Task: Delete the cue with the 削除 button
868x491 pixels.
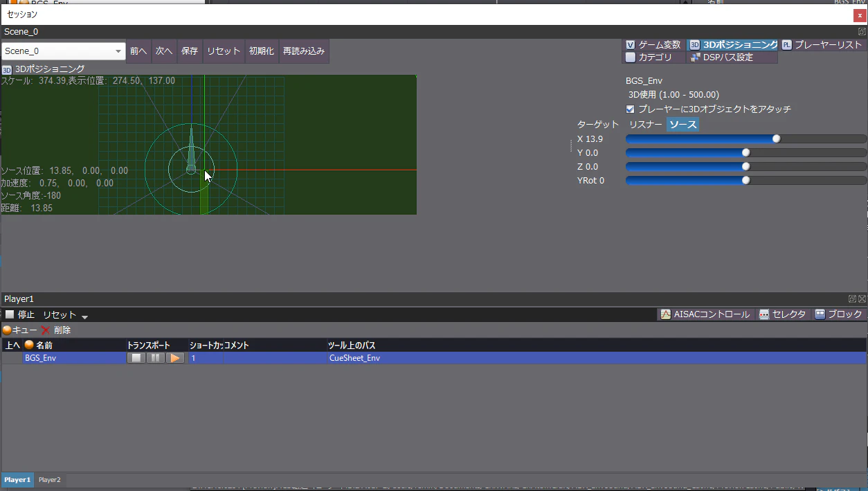Action: [x=56, y=330]
